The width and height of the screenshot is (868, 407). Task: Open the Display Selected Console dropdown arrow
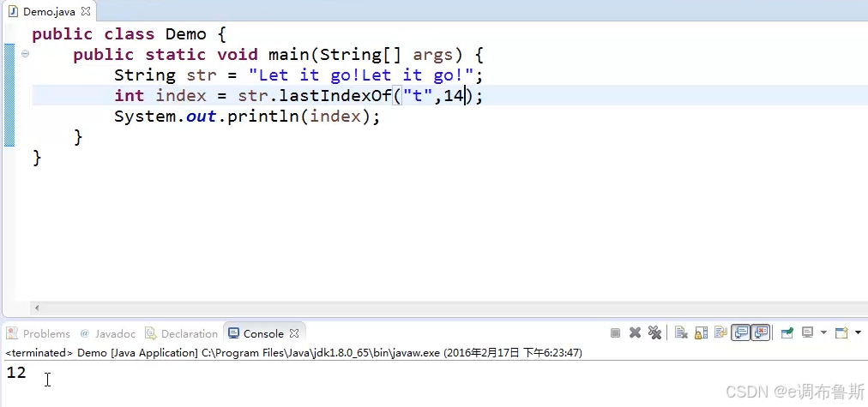tap(823, 333)
